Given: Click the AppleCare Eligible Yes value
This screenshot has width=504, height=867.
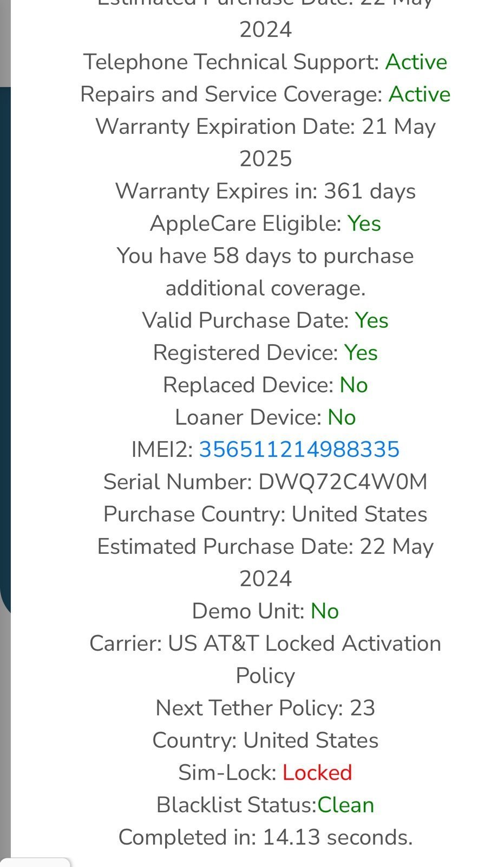Looking at the screenshot, I should point(364,224).
